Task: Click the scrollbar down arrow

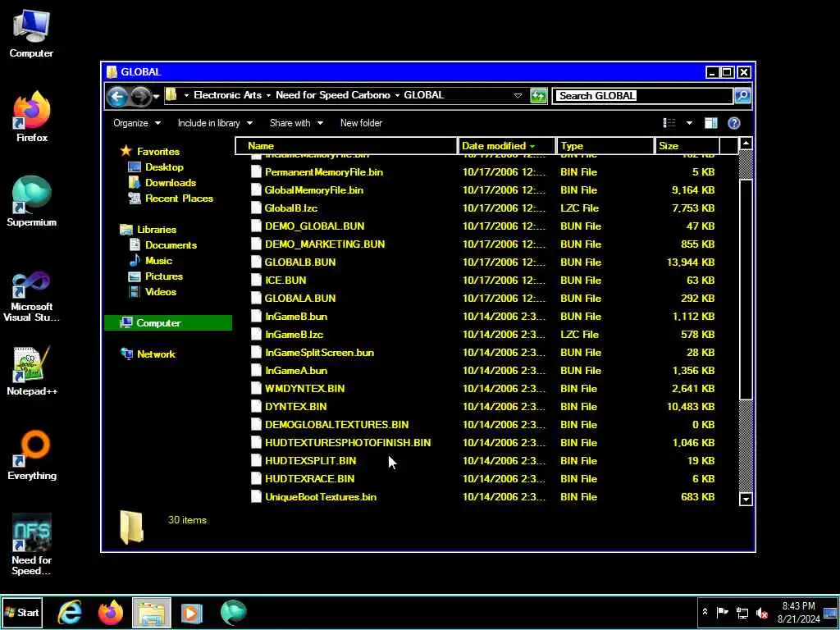Action: tap(746, 500)
